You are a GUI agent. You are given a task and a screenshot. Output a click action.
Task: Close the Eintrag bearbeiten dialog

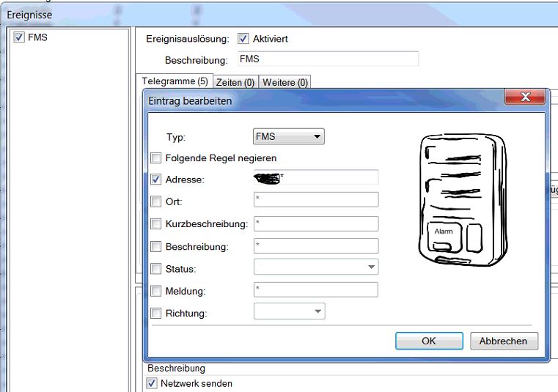pos(524,97)
